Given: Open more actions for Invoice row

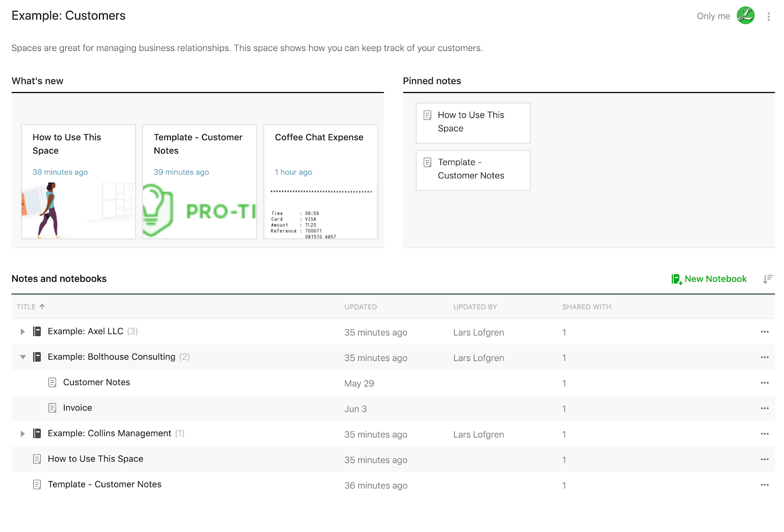Looking at the screenshot, I should click(764, 408).
